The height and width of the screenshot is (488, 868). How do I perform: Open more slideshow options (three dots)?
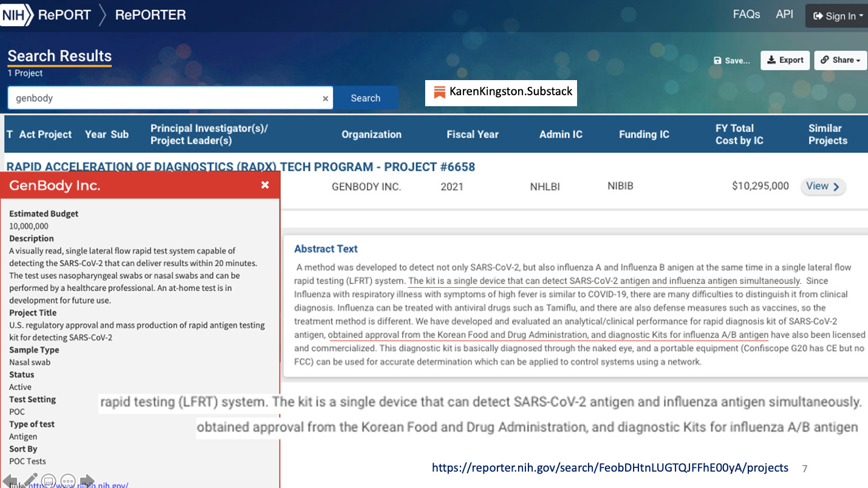pyautogui.click(x=68, y=481)
